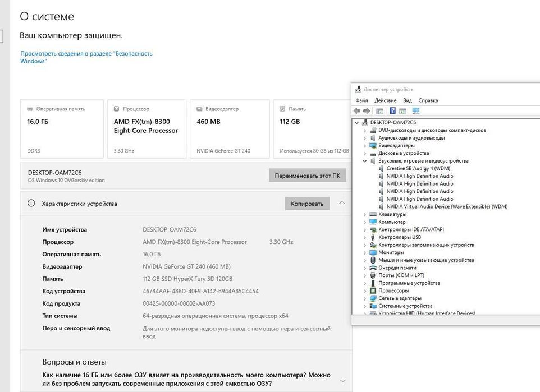
Task: Click the CPU icon on Процессор card
Action: [116, 109]
